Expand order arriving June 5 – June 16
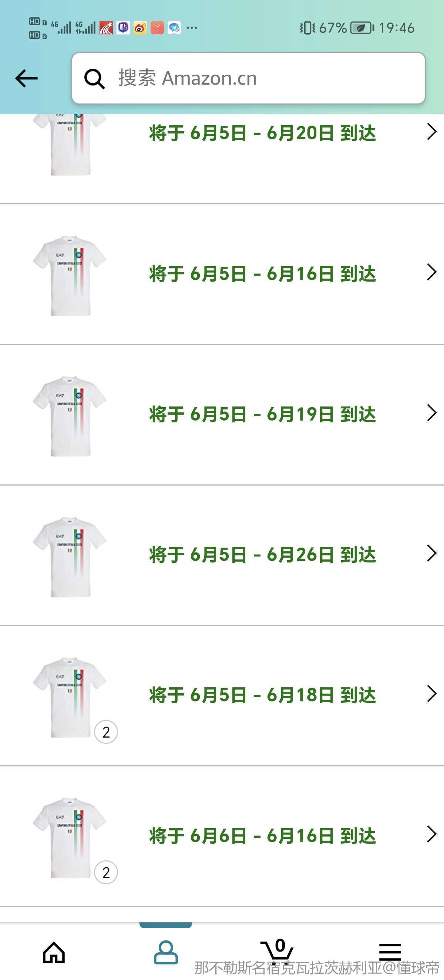The width and height of the screenshot is (444, 980). [431, 272]
